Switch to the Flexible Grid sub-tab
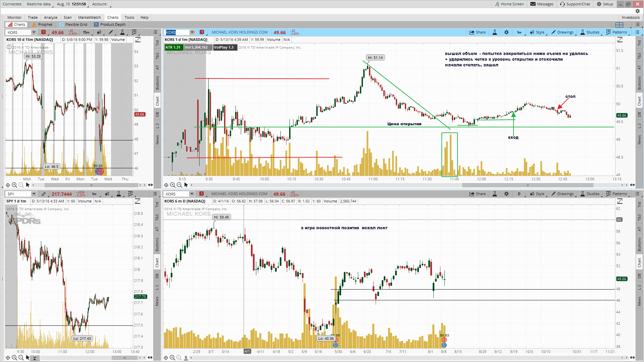The height and width of the screenshot is (362, 644). pyautogui.click(x=73, y=25)
